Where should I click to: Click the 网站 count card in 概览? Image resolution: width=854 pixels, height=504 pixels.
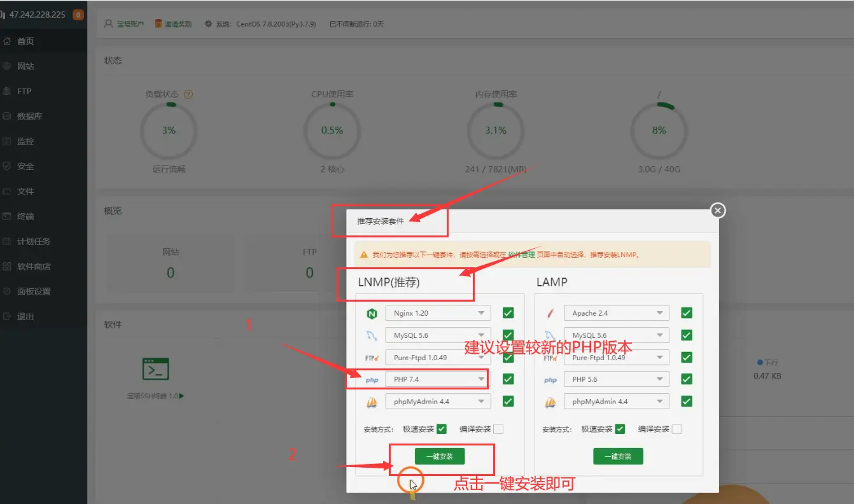tap(170, 263)
